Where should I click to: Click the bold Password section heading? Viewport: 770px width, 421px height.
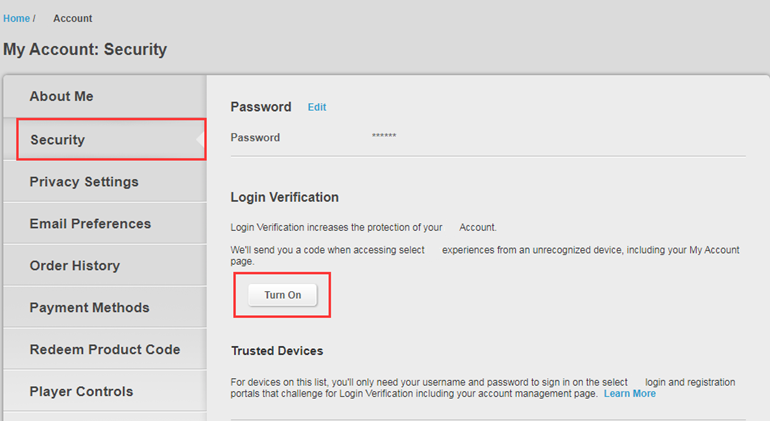pyautogui.click(x=260, y=107)
